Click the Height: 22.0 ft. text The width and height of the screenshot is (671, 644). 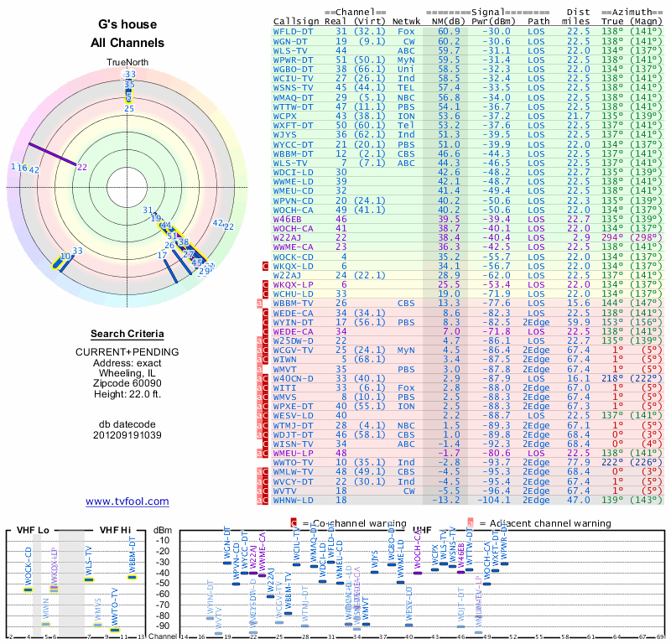[127, 394]
